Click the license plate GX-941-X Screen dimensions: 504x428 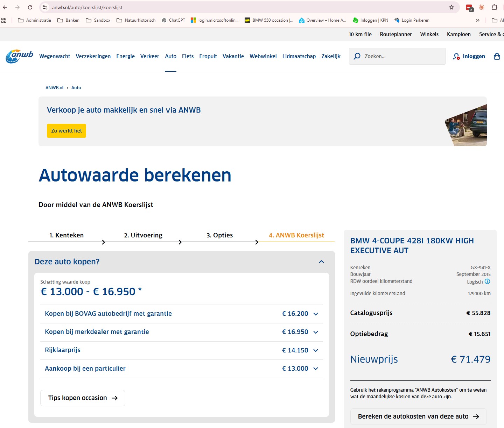(481, 267)
